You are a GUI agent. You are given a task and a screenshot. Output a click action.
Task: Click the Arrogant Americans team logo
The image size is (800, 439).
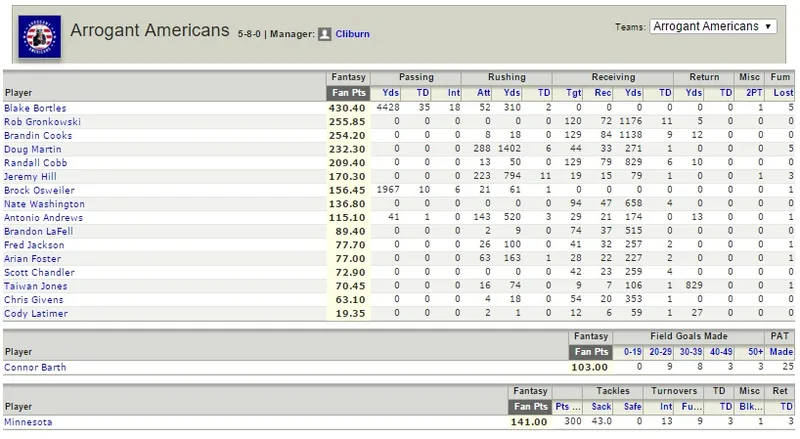39,36
